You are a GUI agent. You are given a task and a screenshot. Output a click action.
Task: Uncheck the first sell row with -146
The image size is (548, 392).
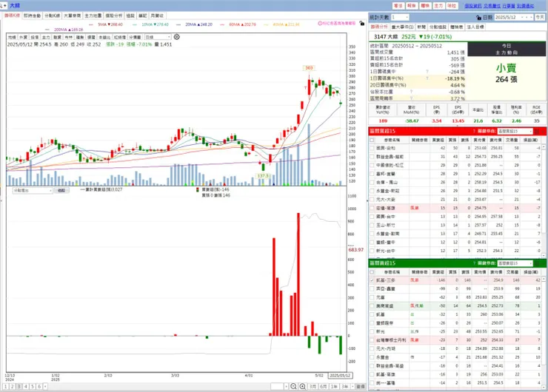coord(372,280)
